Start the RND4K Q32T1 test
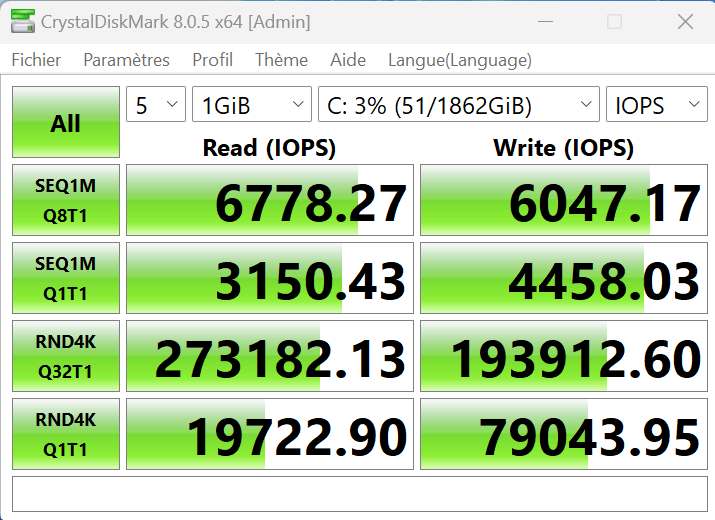Viewport: 715px width, 520px height. 66,356
